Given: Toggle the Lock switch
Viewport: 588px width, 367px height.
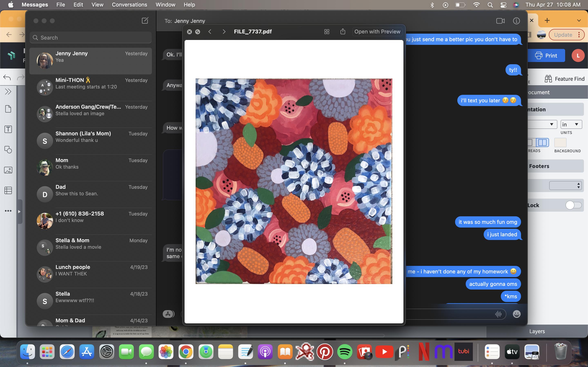Looking at the screenshot, I should coord(573,205).
